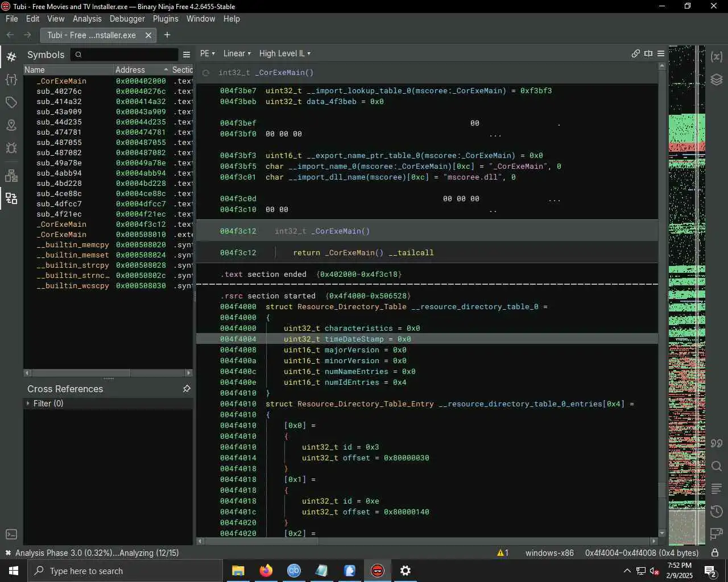Open a new tab with plus button
This screenshot has height=582, width=728.
point(167,35)
